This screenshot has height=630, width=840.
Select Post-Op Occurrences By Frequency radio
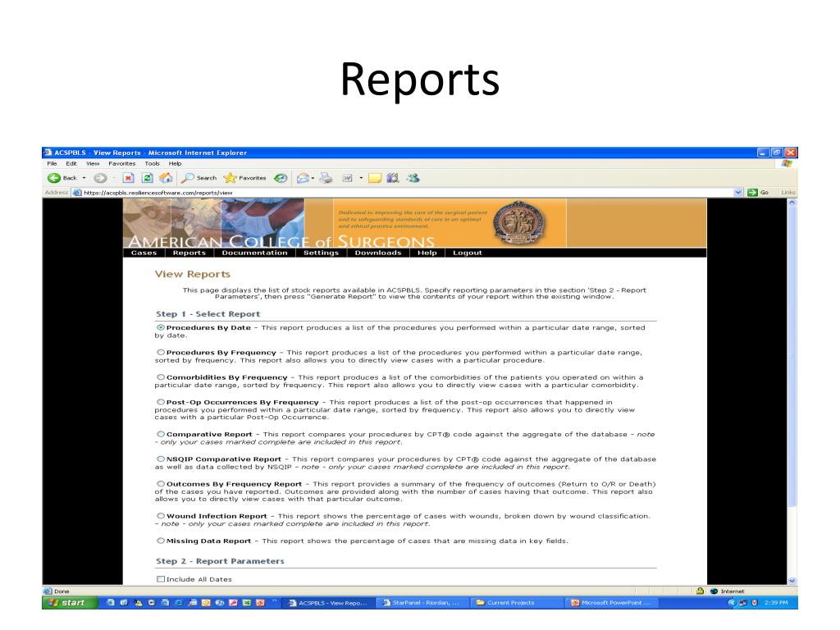(x=161, y=402)
